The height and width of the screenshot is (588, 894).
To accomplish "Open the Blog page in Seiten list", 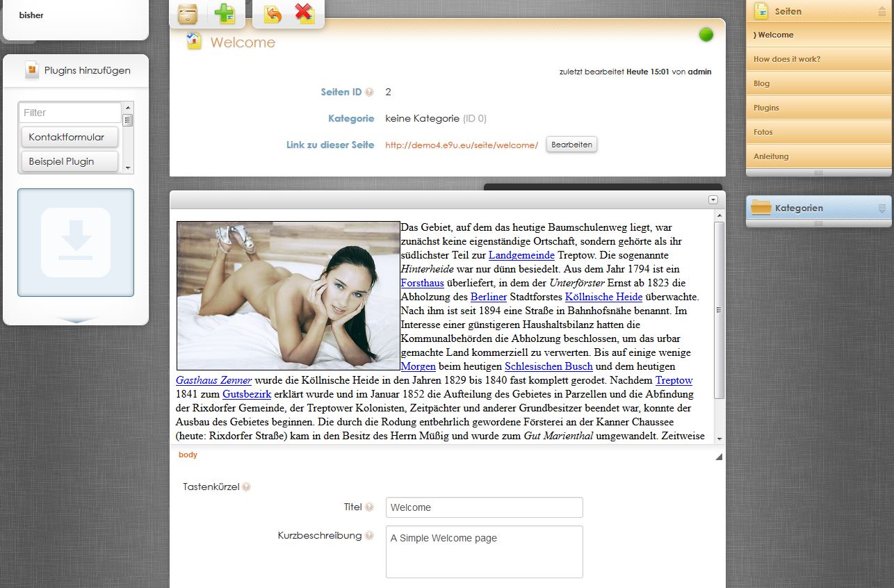I will pos(819,83).
